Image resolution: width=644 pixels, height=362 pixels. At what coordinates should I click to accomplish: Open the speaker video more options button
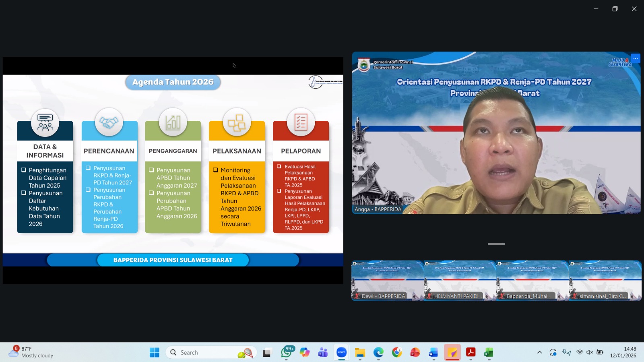(x=635, y=58)
